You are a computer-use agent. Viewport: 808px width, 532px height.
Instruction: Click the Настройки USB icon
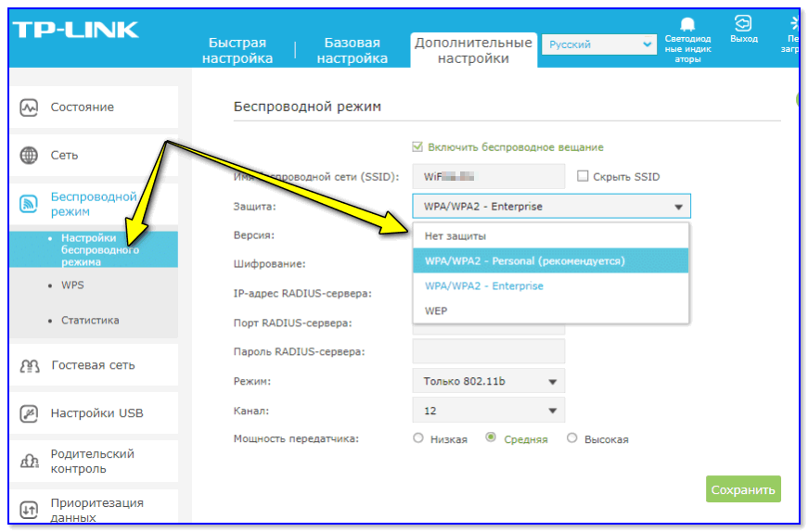click(x=29, y=413)
